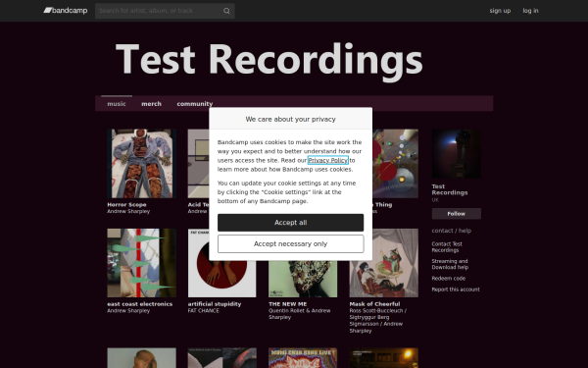Follow Test Recordings

(x=457, y=214)
